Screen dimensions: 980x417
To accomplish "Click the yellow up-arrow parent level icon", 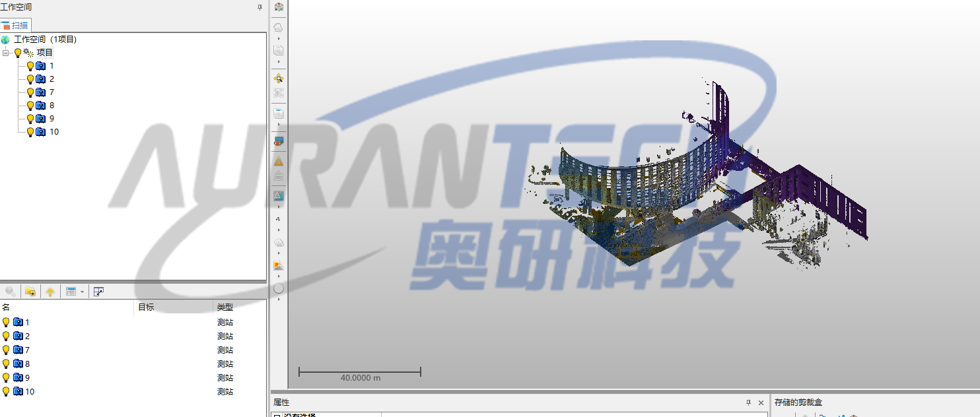I will point(50,291).
